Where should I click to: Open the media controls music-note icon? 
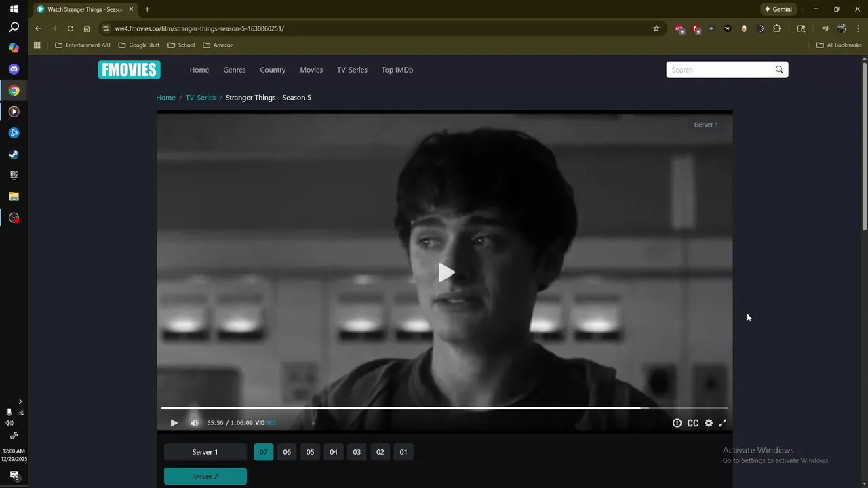point(825,28)
